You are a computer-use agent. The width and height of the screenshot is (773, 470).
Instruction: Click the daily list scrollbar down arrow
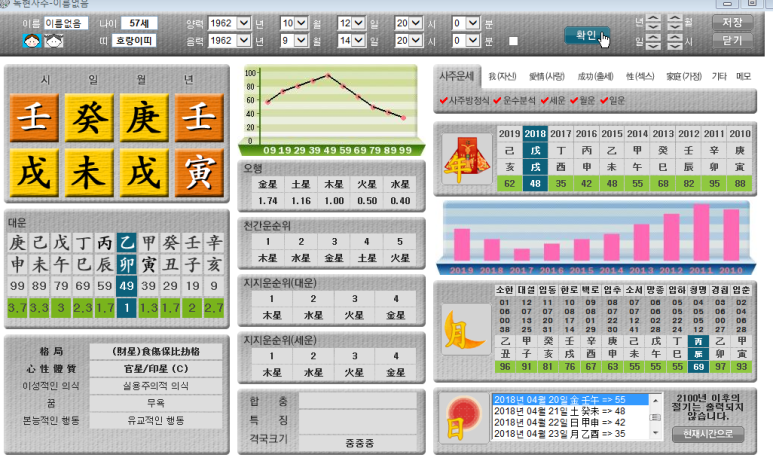click(x=655, y=433)
